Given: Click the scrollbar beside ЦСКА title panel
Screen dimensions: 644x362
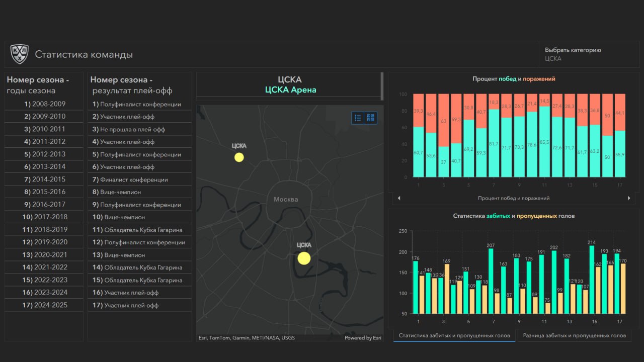Looking at the screenshot, I should click(x=382, y=86).
